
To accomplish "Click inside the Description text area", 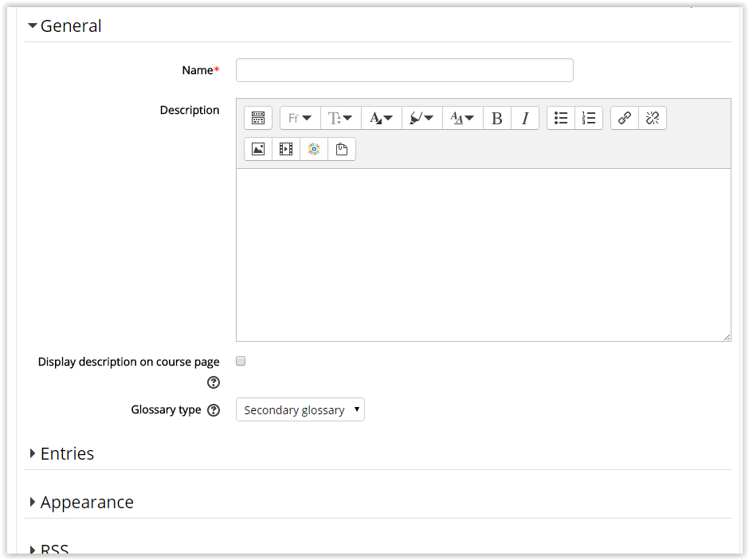I will coord(484,255).
